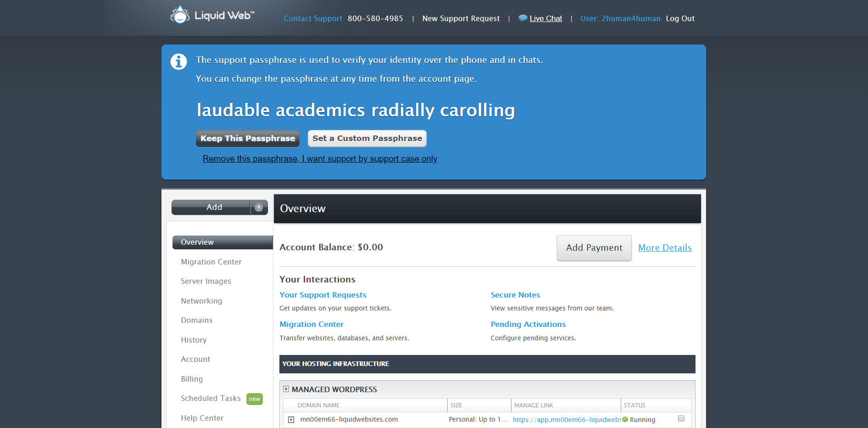Click the Live Chat speech bubble icon
868x428 pixels.
pos(523,18)
